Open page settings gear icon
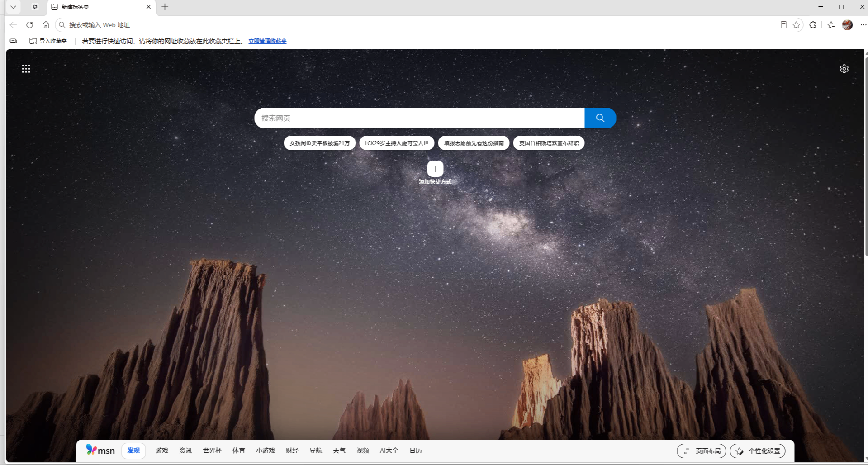 (x=844, y=69)
